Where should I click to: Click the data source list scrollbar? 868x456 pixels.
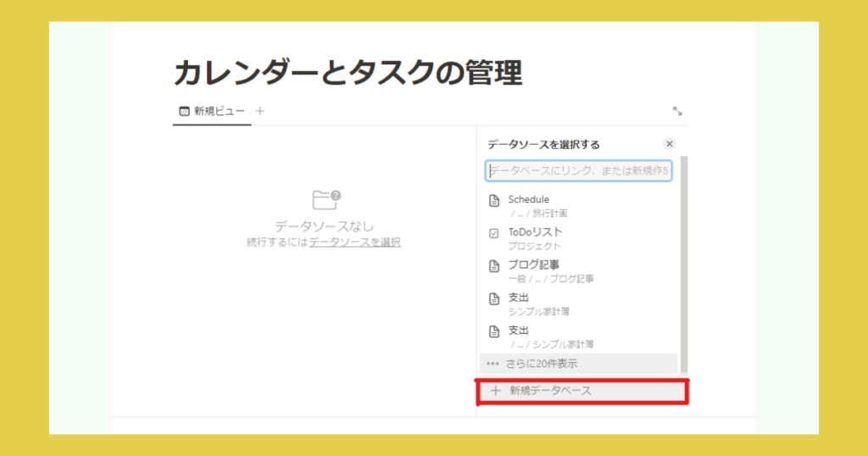coord(684,254)
